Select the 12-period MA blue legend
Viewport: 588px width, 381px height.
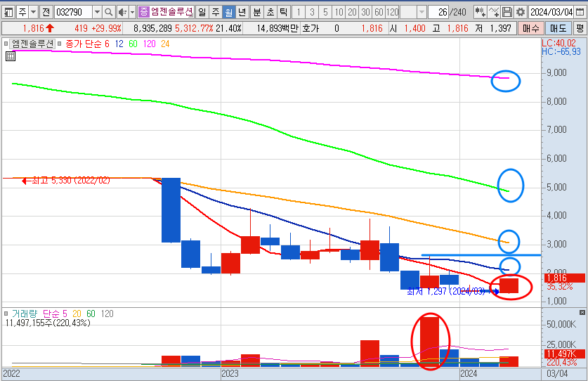point(119,44)
